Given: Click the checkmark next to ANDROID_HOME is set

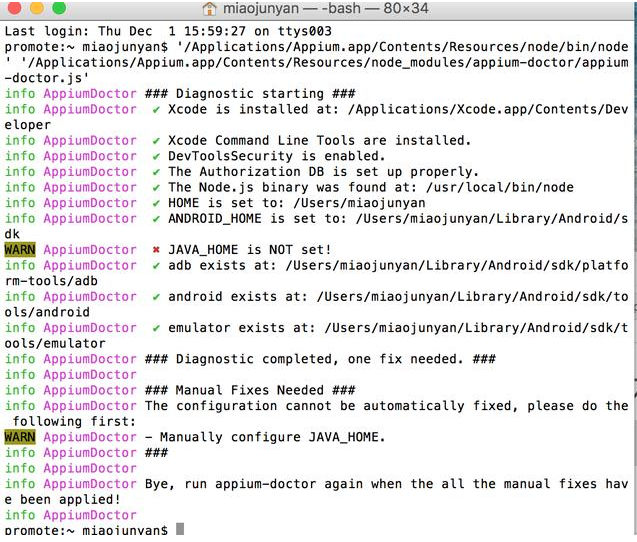Looking at the screenshot, I should 156,218.
